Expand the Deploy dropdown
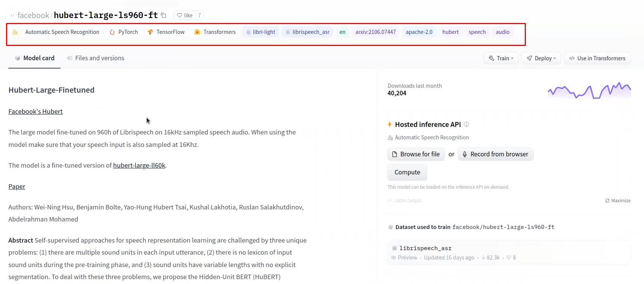The image size is (644, 284). click(541, 58)
